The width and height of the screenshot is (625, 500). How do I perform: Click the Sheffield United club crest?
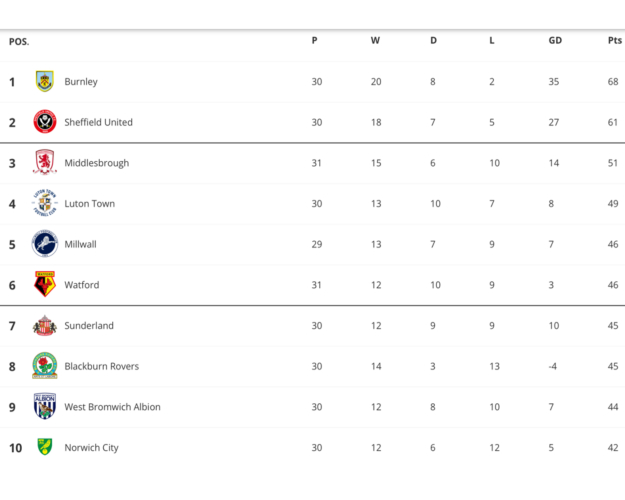click(x=45, y=122)
